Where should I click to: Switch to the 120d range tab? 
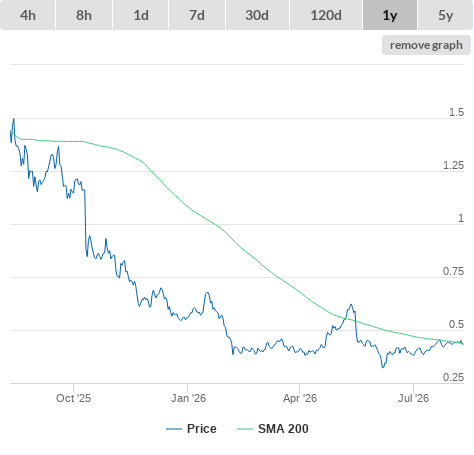[326, 15]
